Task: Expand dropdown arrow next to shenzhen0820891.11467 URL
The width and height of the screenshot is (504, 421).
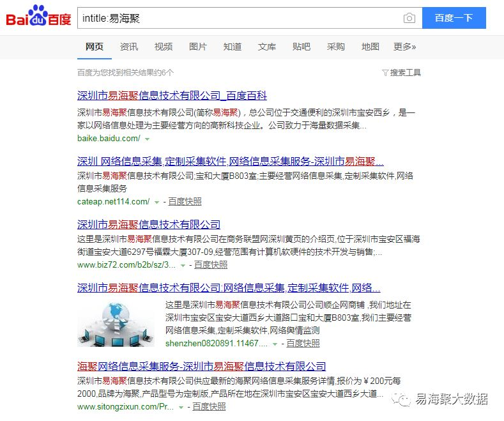Action: tap(275, 344)
